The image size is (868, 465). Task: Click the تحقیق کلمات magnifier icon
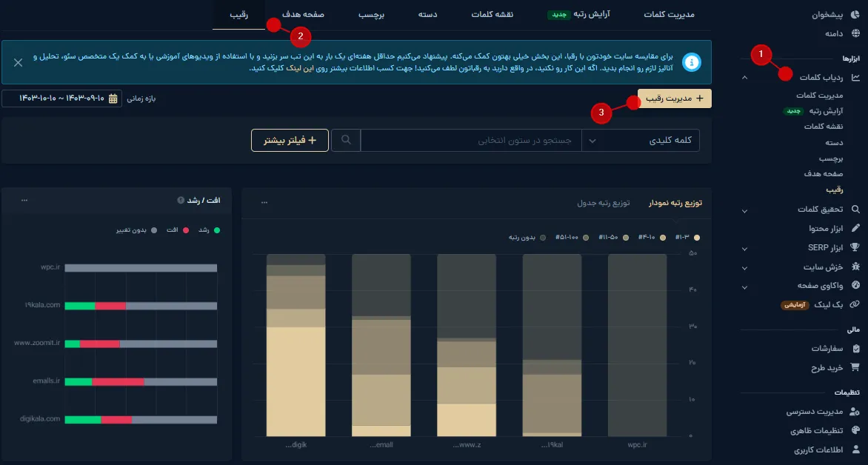pos(856,210)
